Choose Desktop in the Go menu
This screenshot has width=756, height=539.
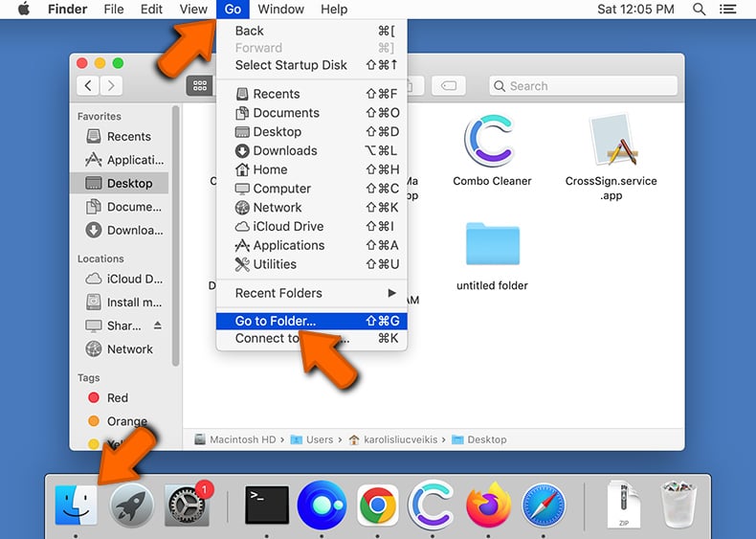tap(311, 132)
